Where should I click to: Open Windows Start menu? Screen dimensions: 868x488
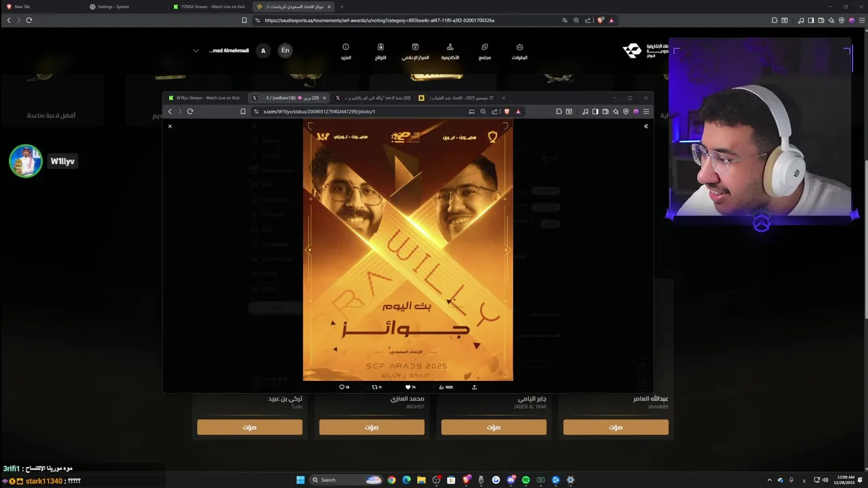coord(300,480)
